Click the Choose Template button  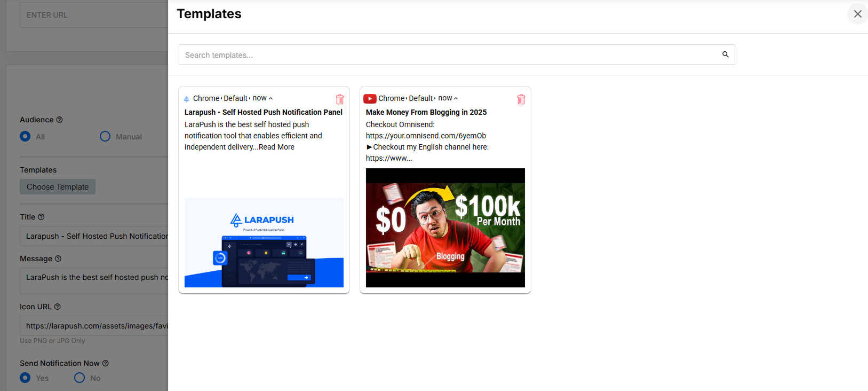click(x=58, y=187)
